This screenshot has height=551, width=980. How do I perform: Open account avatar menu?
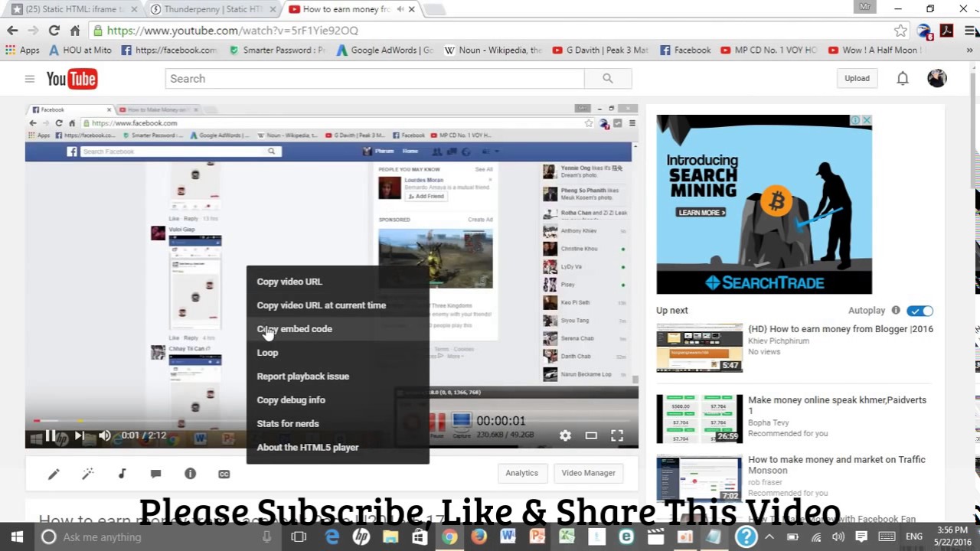click(937, 78)
